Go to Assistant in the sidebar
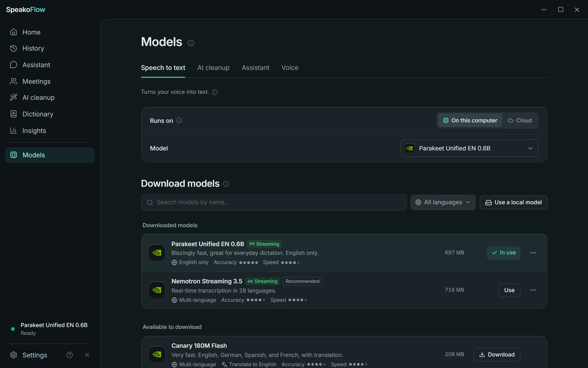The width and height of the screenshot is (588, 368). pyautogui.click(x=50, y=65)
